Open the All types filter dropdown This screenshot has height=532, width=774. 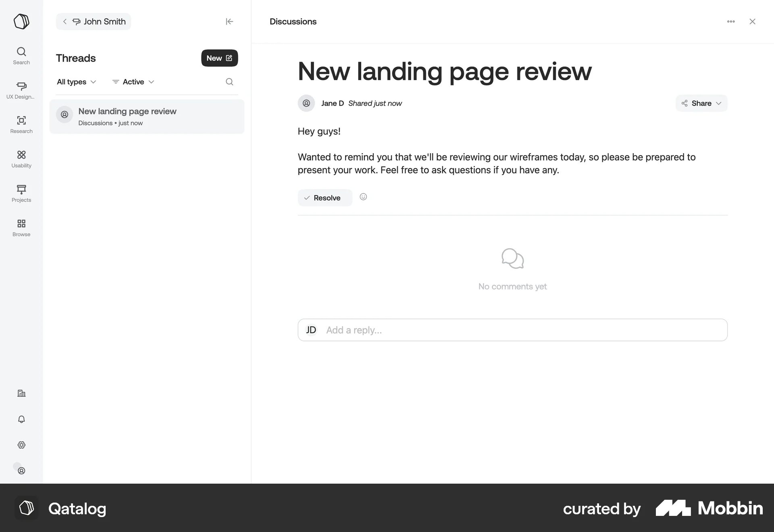pos(76,82)
